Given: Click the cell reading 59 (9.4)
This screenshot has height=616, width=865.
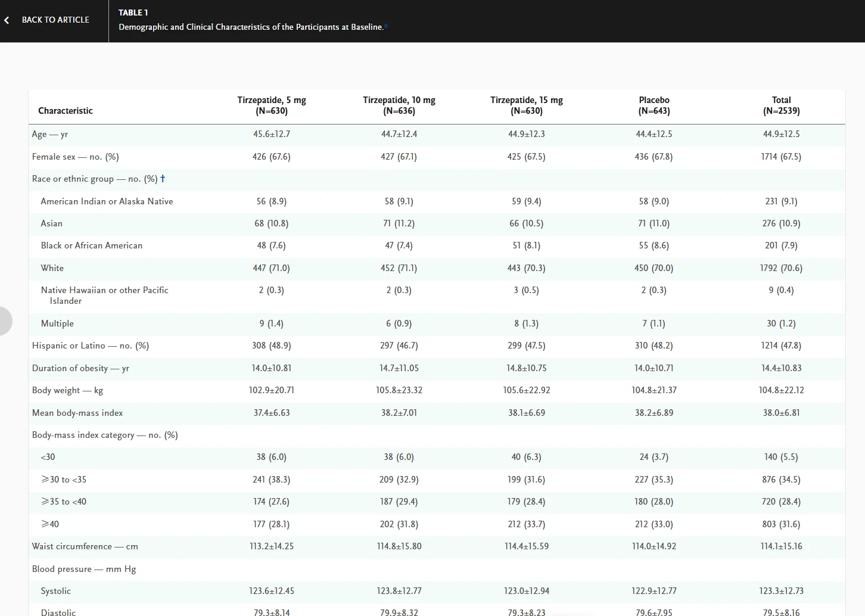Looking at the screenshot, I should 527,201.
